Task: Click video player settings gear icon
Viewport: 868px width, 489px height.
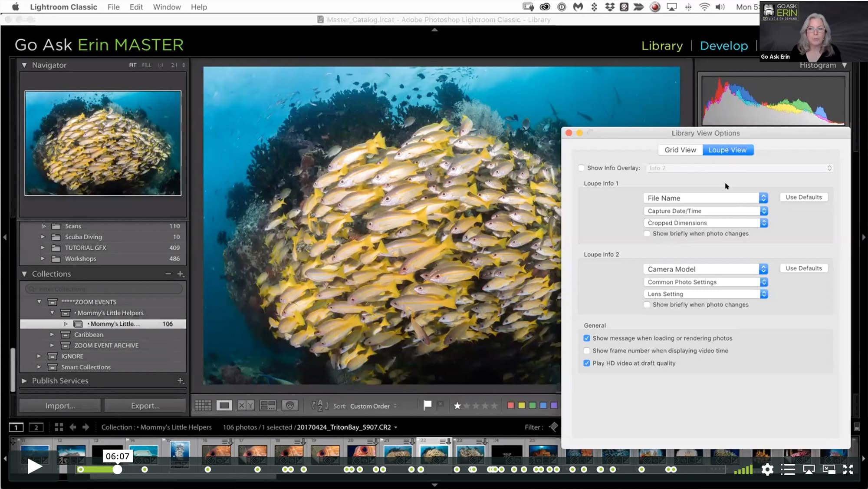Action: (767, 469)
